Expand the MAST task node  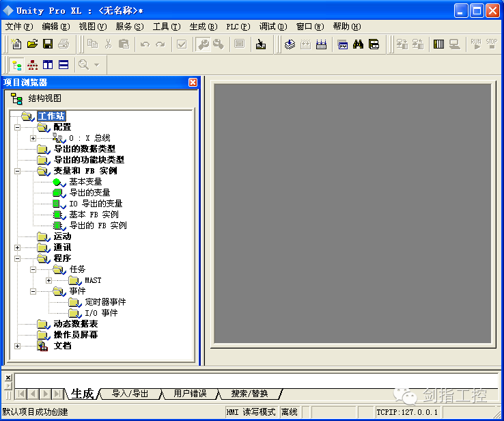tap(48, 280)
